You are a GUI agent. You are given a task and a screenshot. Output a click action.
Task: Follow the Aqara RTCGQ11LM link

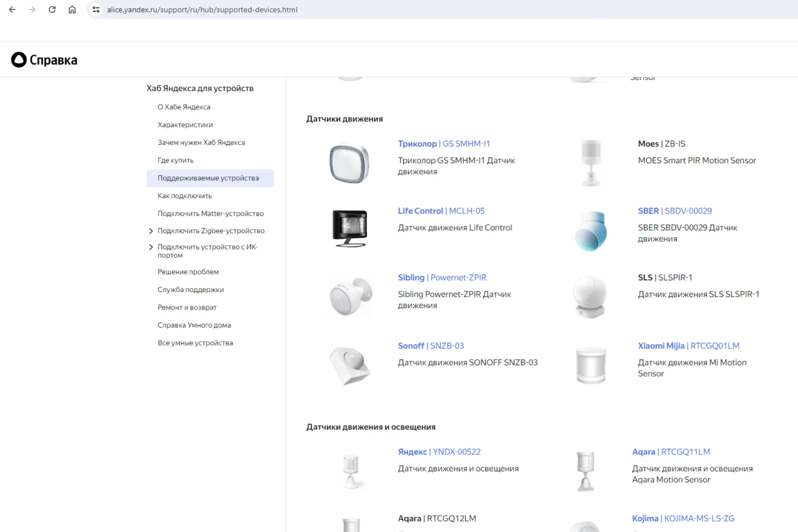tap(671, 452)
